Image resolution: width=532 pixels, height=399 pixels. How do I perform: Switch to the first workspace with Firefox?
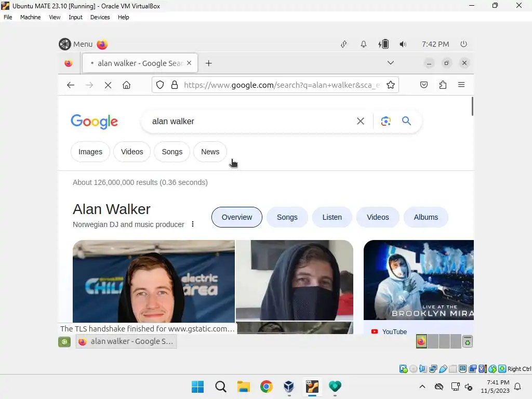tap(421, 341)
